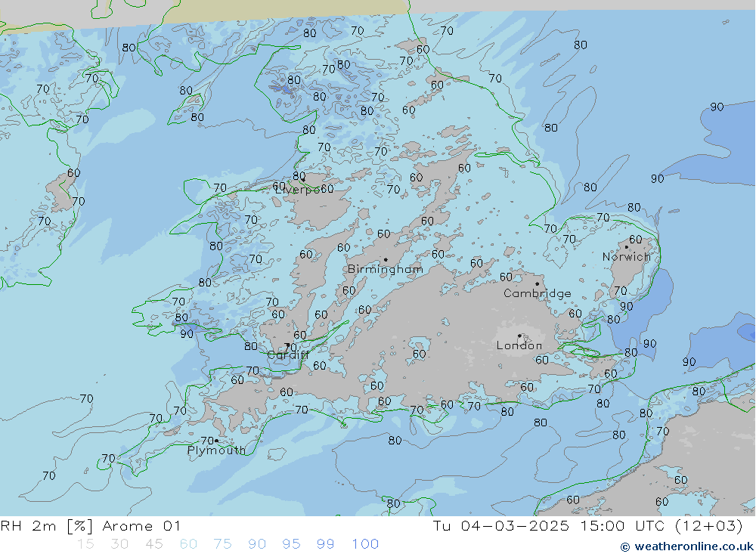This screenshot has width=756, height=554.
Task: Click the Norwich city label
Action: click(626, 257)
